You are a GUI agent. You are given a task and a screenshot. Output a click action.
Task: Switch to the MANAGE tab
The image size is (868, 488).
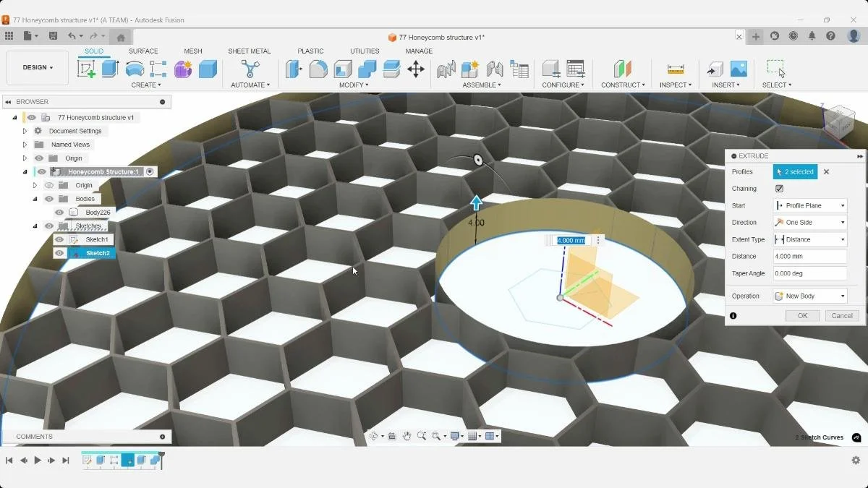pos(419,51)
